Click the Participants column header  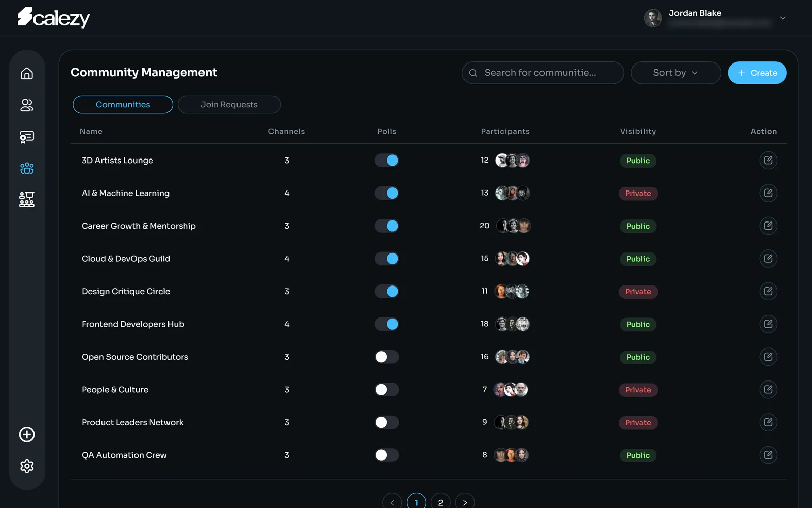505,131
